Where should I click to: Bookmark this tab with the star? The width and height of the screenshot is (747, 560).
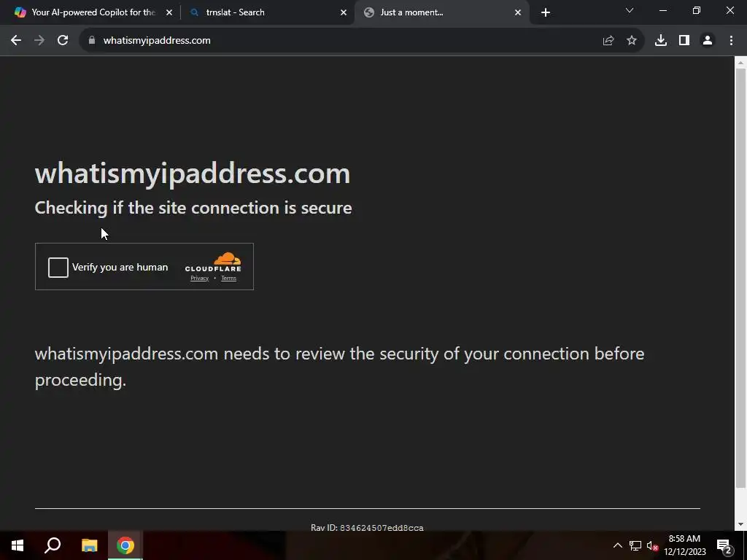click(x=632, y=41)
